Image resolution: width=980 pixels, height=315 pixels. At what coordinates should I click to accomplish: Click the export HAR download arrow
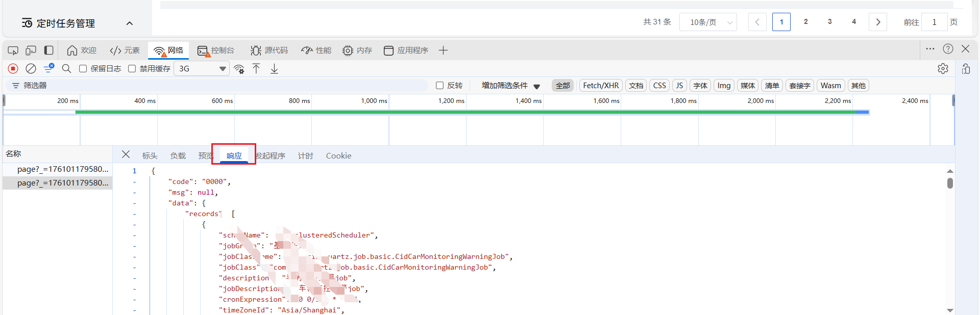point(274,68)
